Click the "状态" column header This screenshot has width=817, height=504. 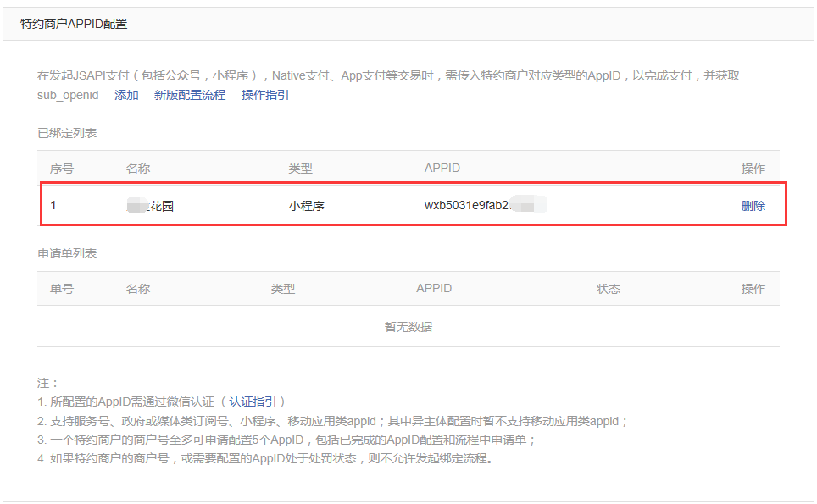(608, 289)
